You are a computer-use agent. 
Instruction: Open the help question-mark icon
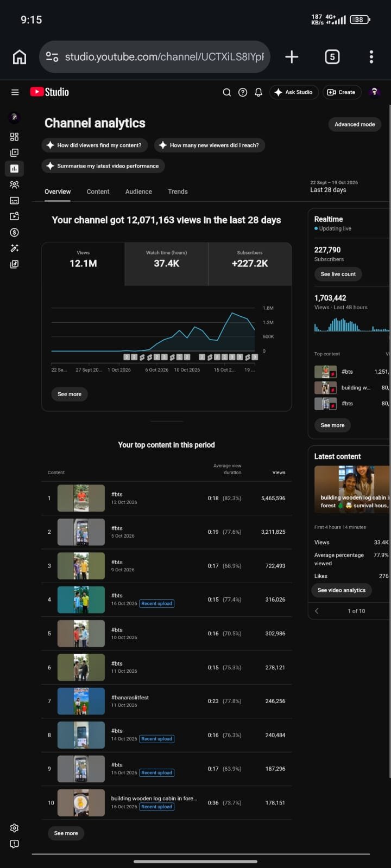[243, 92]
